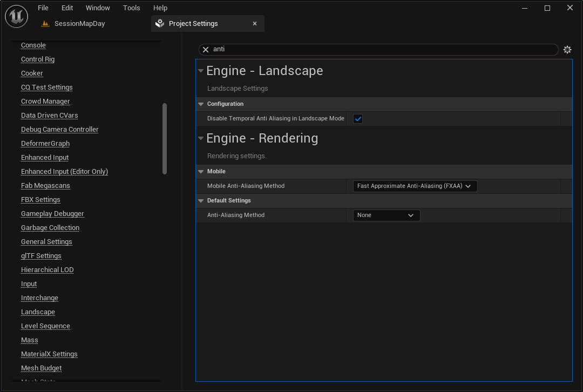Clear the search with the X icon

pyautogui.click(x=205, y=49)
